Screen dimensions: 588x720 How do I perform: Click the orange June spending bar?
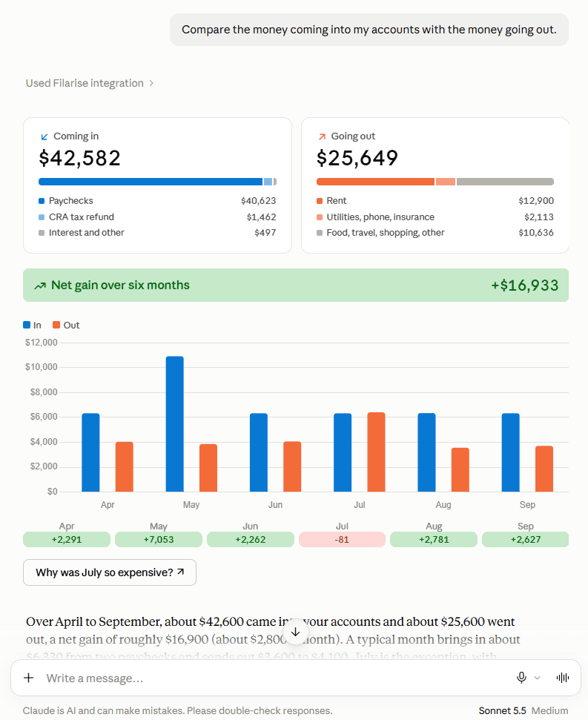[292, 466]
